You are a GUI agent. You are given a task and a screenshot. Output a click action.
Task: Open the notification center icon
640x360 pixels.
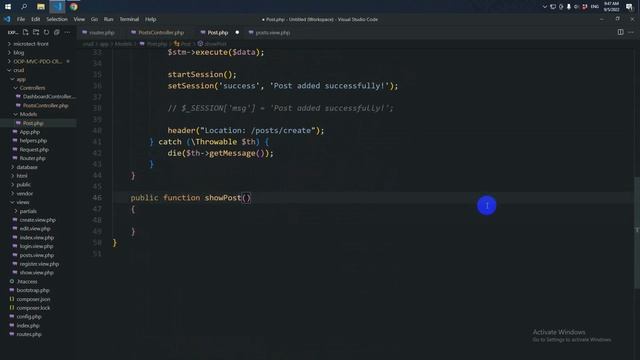click(629, 7)
